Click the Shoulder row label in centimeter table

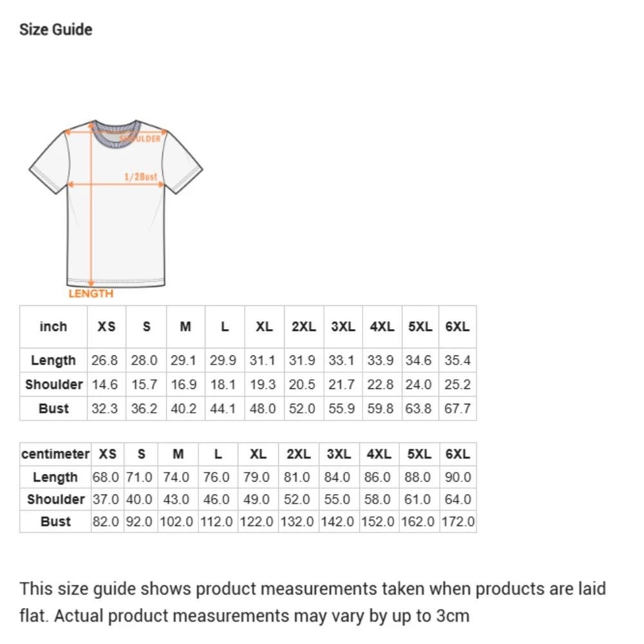tap(55, 499)
